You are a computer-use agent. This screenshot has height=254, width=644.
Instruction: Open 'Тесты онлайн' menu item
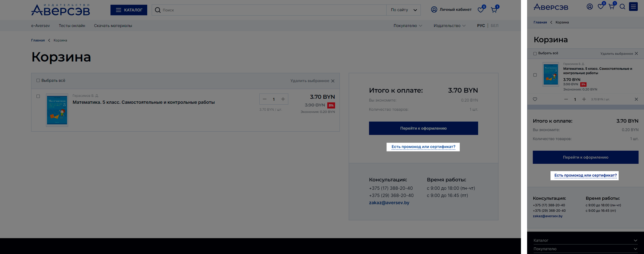tap(72, 26)
